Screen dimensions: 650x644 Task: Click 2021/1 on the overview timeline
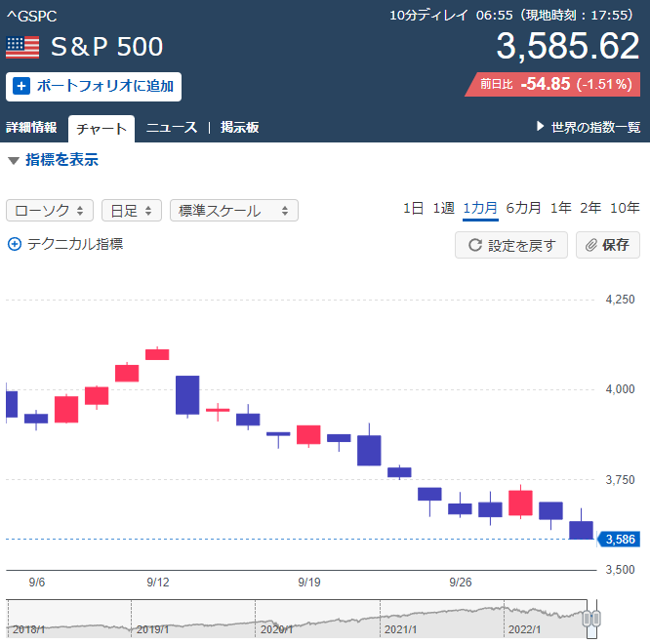pyautogui.click(x=400, y=629)
